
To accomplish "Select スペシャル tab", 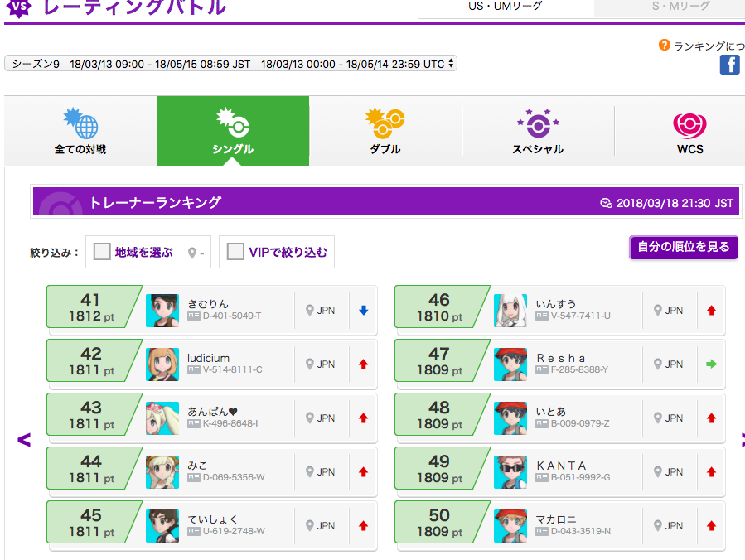I will pos(538,131).
